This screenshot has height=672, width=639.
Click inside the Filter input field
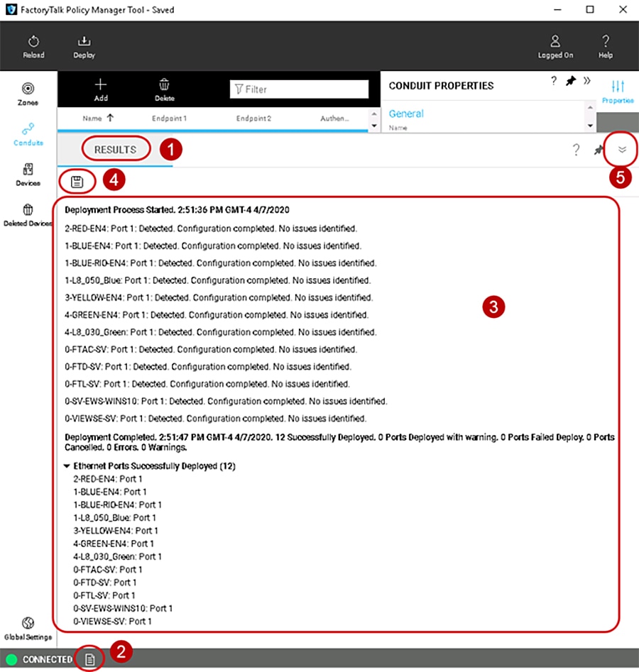pyautogui.click(x=299, y=89)
